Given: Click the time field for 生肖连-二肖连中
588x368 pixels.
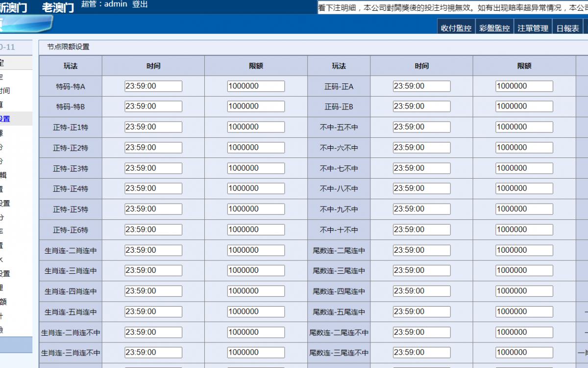Looking at the screenshot, I should click(x=153, y=250).
